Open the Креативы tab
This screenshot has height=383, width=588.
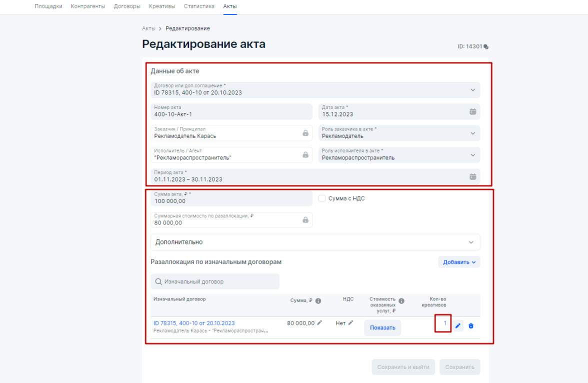162,6
